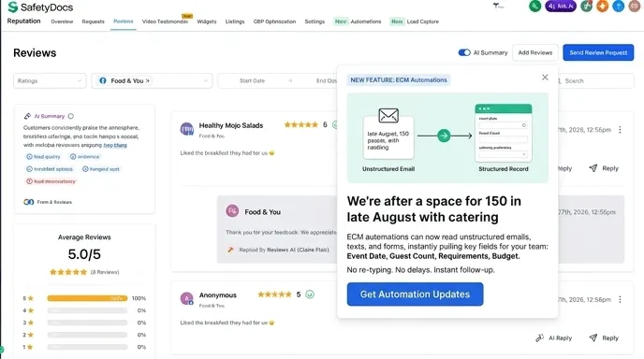644x359 pixels.
Task: Open the Automations tab
Action: click(x=366, y=22)
